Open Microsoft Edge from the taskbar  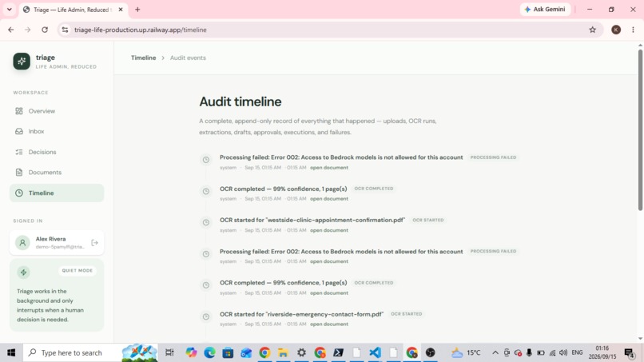point(209,352)
